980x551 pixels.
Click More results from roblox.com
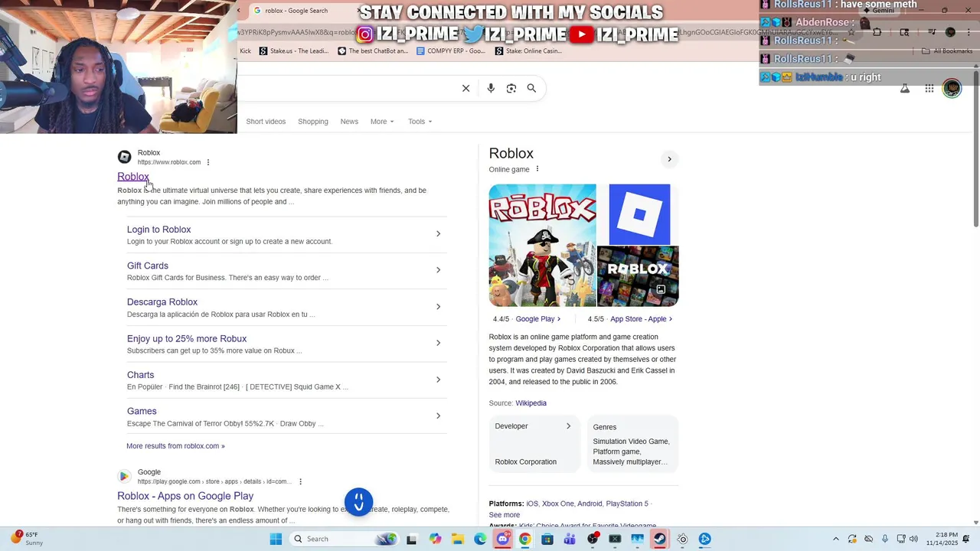pos(175,446)
